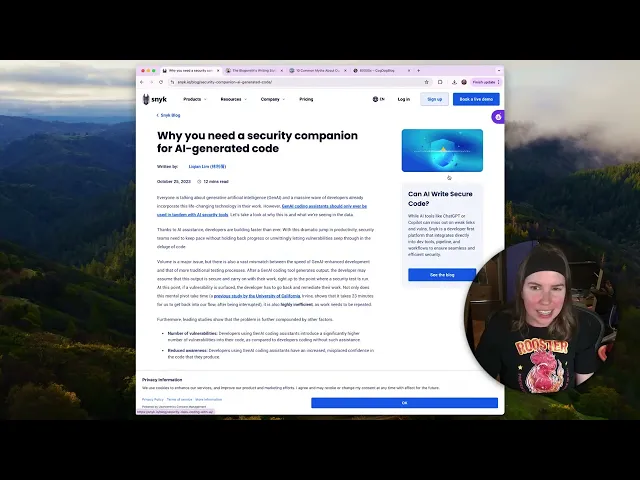Click the browser forward arrow

click(x=151, y=82)
